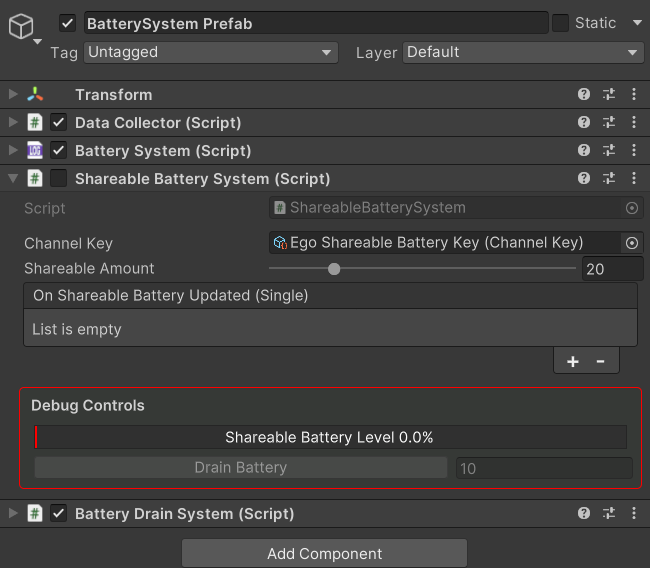Click the Shareable Amount value field
Image resolution: width=650 pixels, height=568 pixels.
click(x=613, y=269)
